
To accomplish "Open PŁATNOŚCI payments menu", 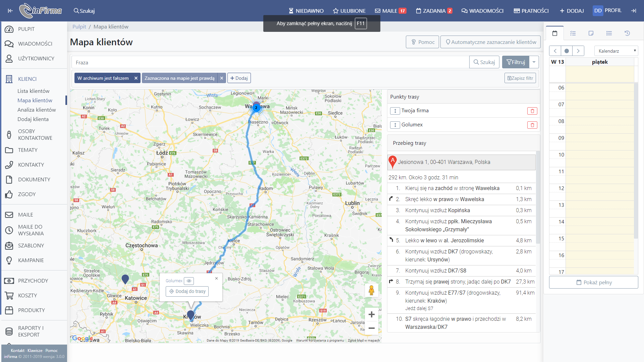I will [531, 11].
